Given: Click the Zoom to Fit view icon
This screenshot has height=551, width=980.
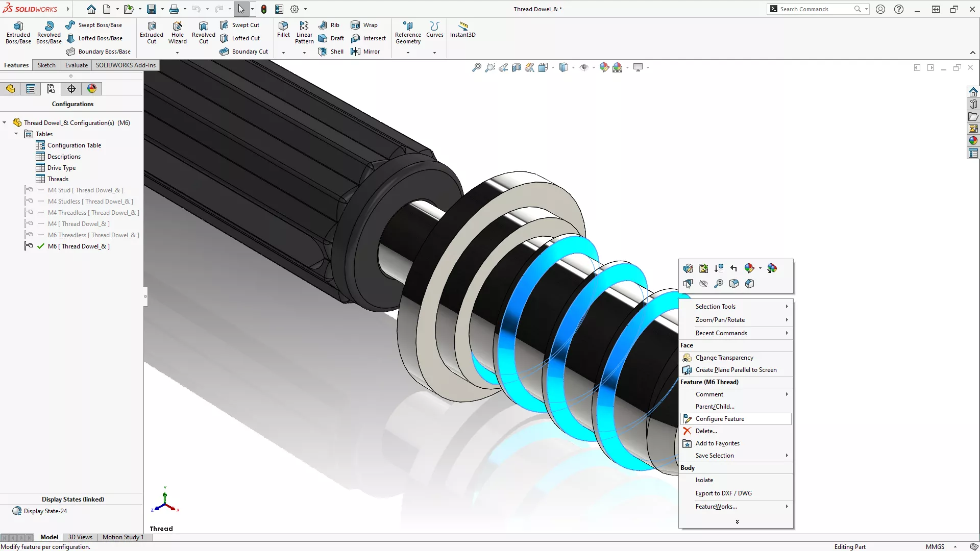Looking at the screenshot, I should (476, 67).
